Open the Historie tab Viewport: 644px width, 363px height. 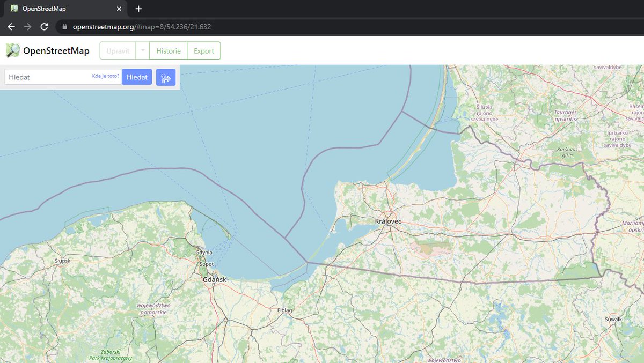[168, 51]
